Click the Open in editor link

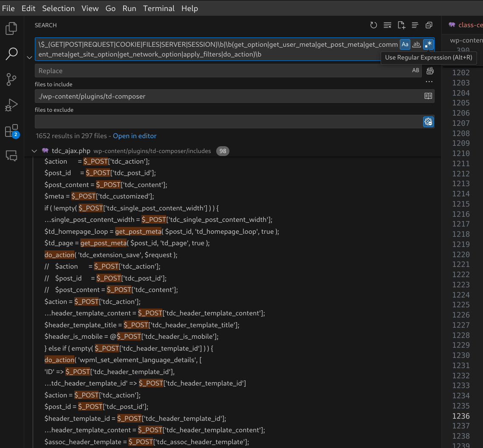pyautogui.click(x=135, y=136)
